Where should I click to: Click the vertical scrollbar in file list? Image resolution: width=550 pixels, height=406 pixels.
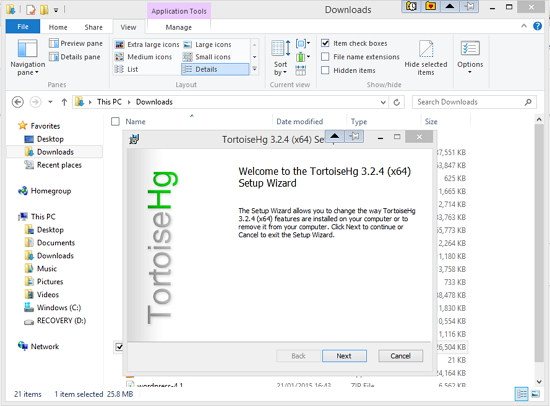click(539, 242)
